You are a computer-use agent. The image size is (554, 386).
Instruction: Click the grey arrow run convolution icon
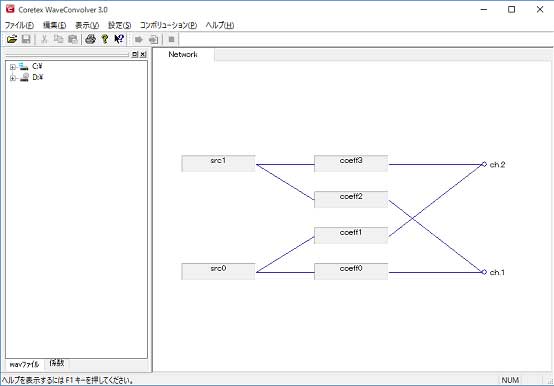[x=139, y=40]
